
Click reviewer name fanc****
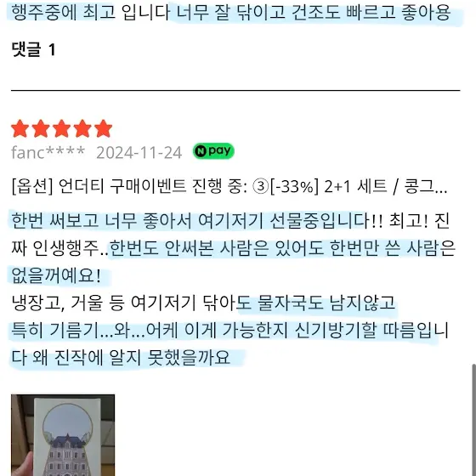[x=48, y=152]
